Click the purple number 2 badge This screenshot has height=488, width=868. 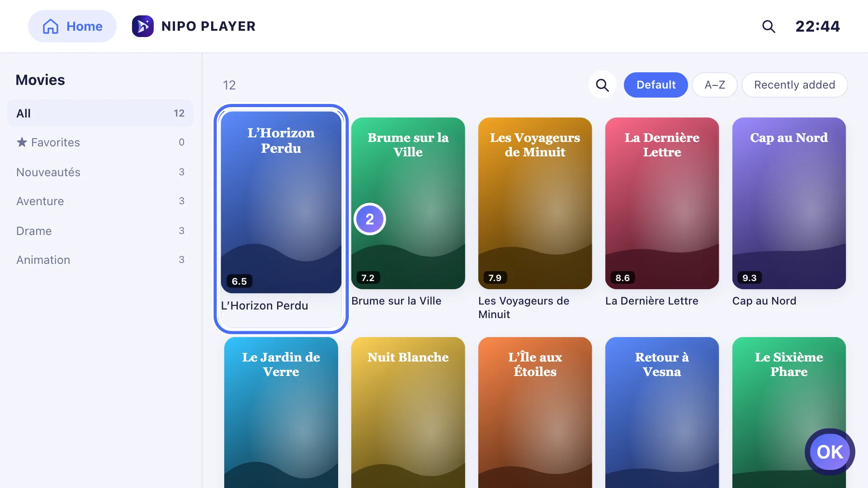(x=370, y=219)
